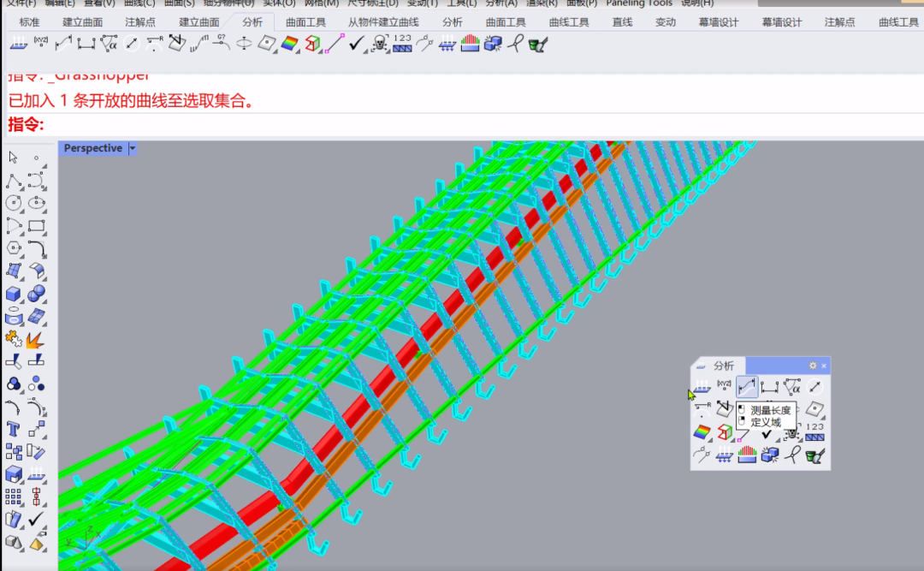Click the Perspective viewport title label
924x571 pixels.
click(92, 148)
